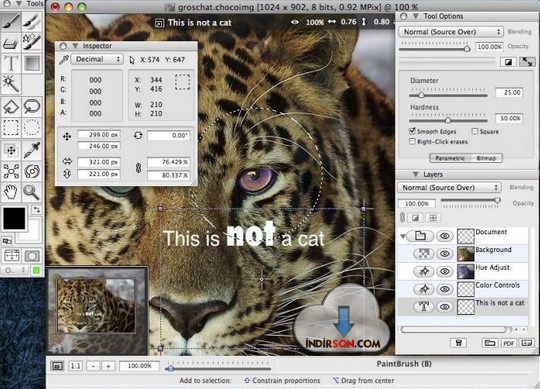Click the layout guides icon in Tools
This screenshot has height=389, width=540.
click(x=11, y=256)
